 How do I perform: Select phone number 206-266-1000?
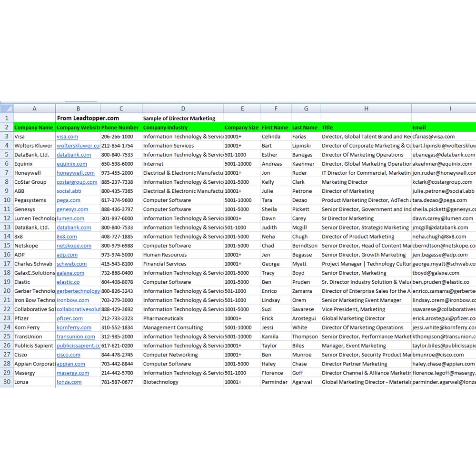pyautogui.click(x=121, y=137)
